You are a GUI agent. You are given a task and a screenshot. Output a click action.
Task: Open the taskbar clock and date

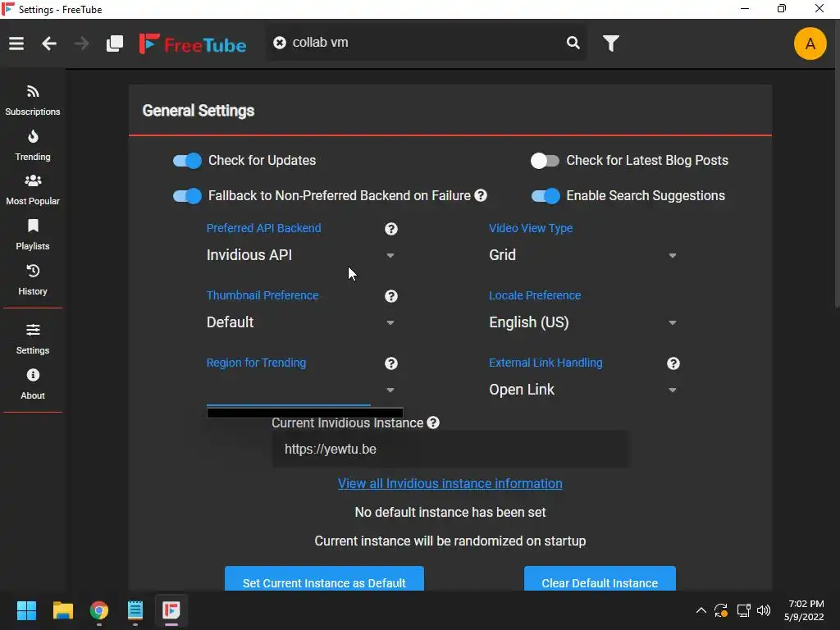(804, 610)
